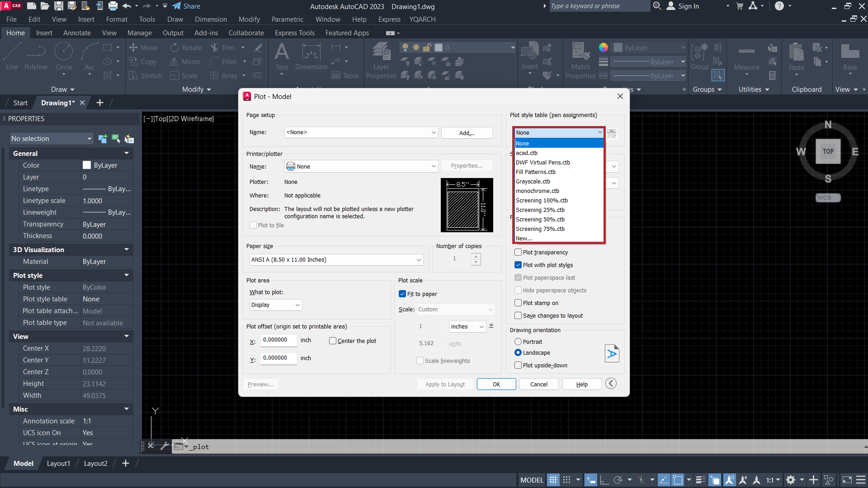
Task: Open the plot style table editor icon
Action: [x=612, y=133]
